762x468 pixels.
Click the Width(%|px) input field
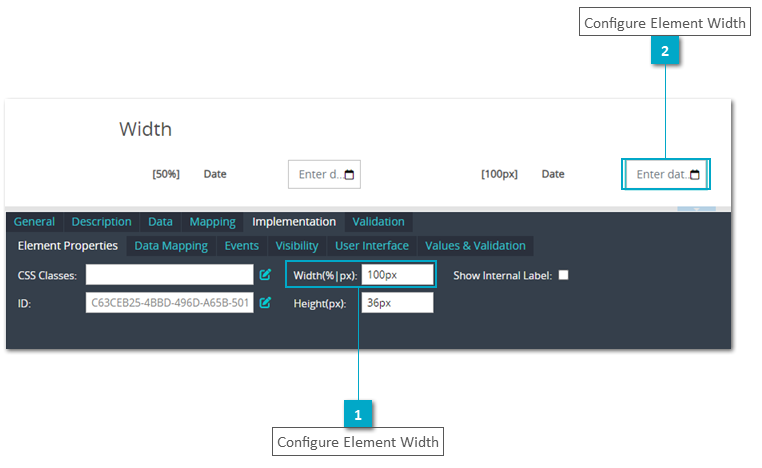click(x=398, y=275)
